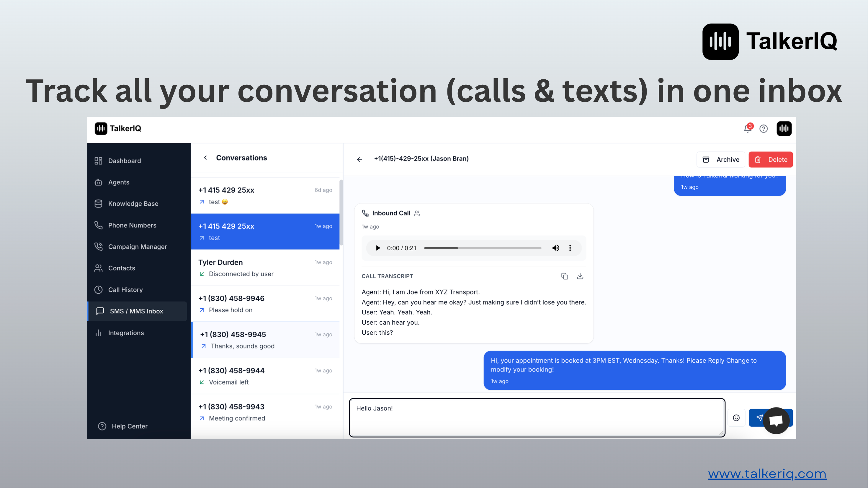The image size is (868, 488).
Task: Play the inbound call recording
Action: 378,248
